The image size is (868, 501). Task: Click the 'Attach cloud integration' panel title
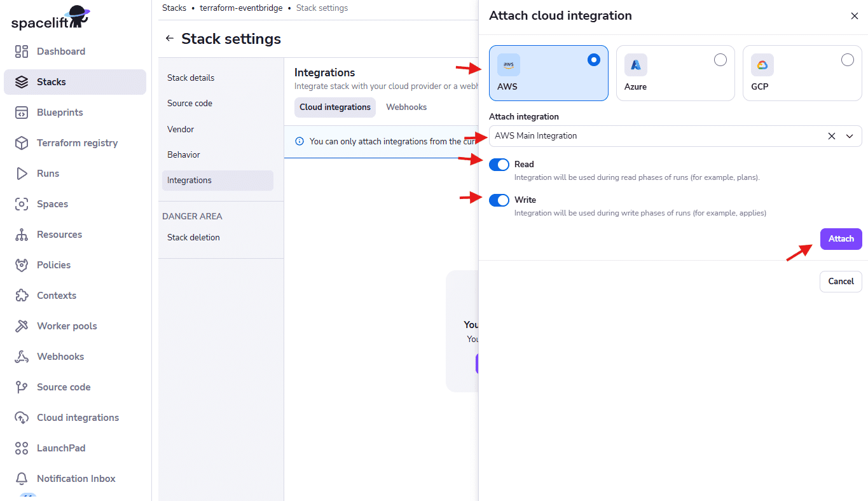560,16
